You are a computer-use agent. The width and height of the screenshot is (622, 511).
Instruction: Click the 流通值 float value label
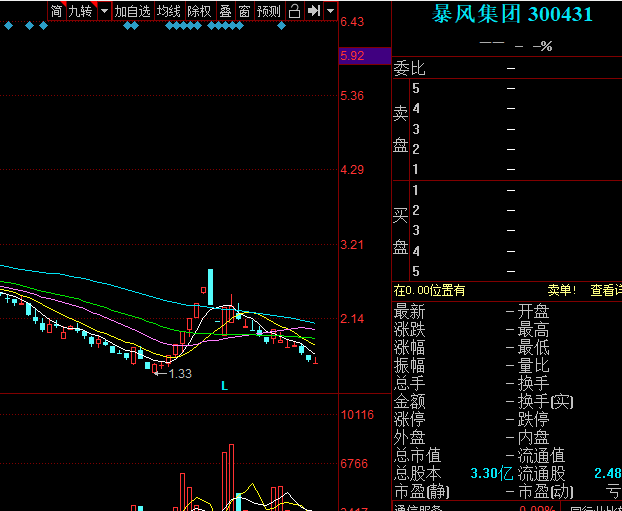point(541,455)
